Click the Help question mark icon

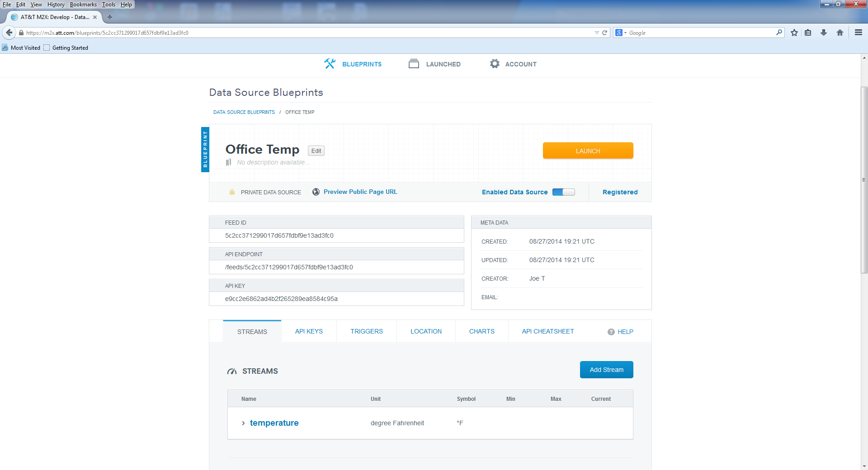[x=611, y=332]
